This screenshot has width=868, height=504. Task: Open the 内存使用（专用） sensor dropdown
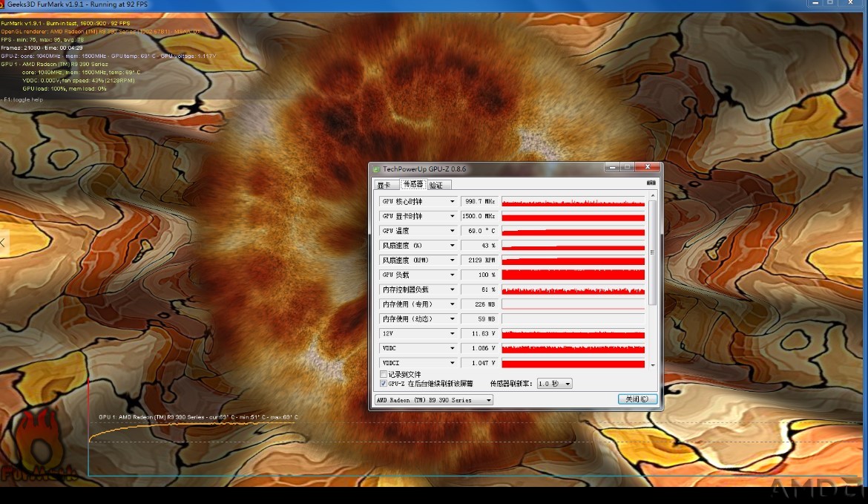tap(452, 304)
